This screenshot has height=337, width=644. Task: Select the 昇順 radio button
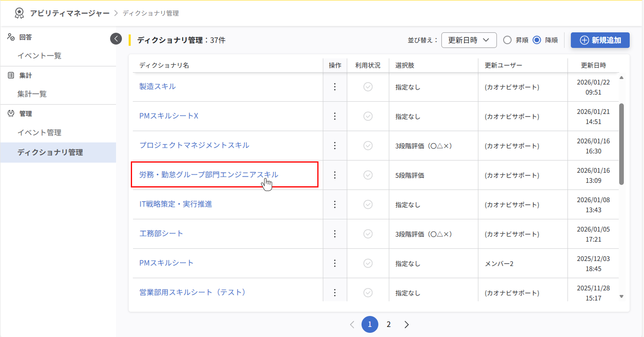pyautogui.click(x=507, y=40)
